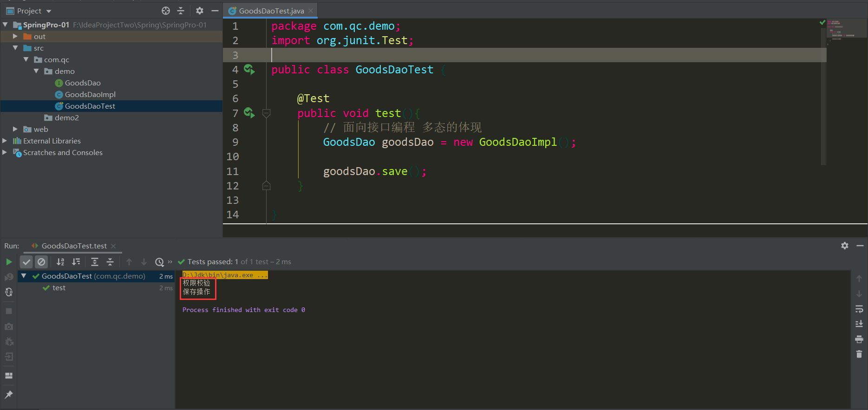Expand External Libraries node
The width and height of the screenshot is (868, 410).
(x=5, y=141)
